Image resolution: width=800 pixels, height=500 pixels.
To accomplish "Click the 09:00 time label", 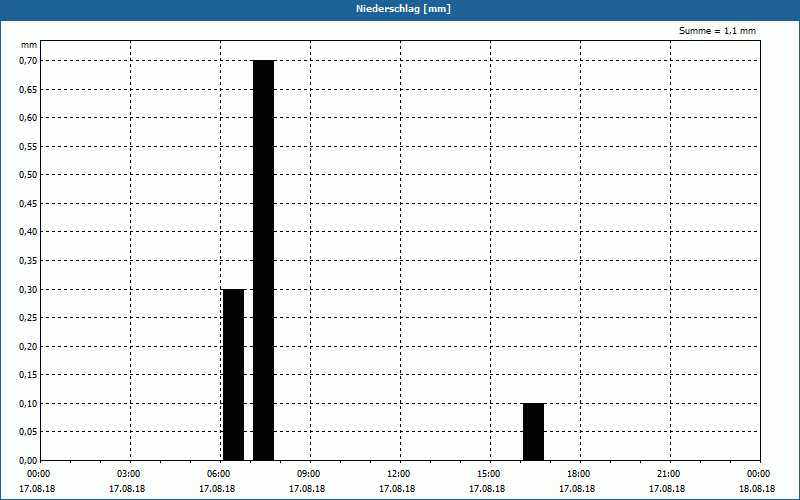I will pyautogui.click(x=307, y=474).
